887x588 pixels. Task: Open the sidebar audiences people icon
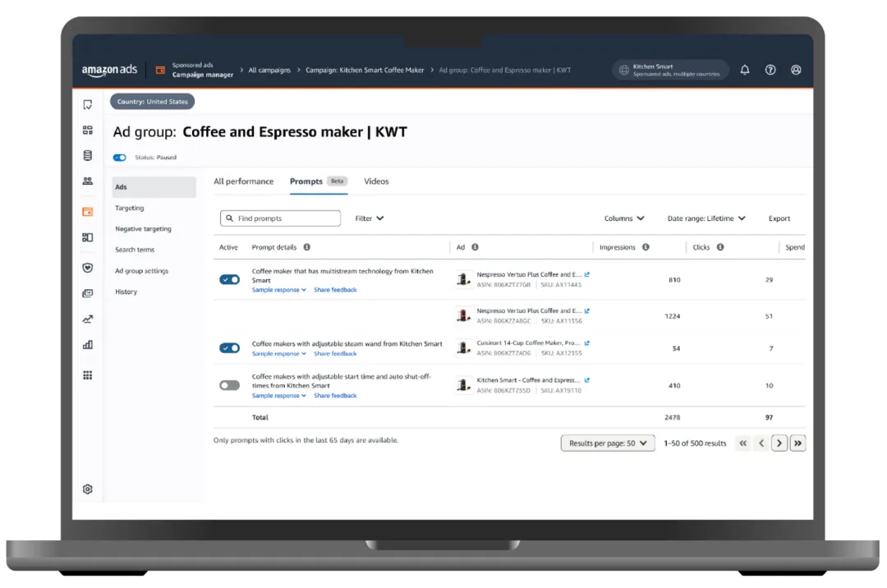[88, 181]
